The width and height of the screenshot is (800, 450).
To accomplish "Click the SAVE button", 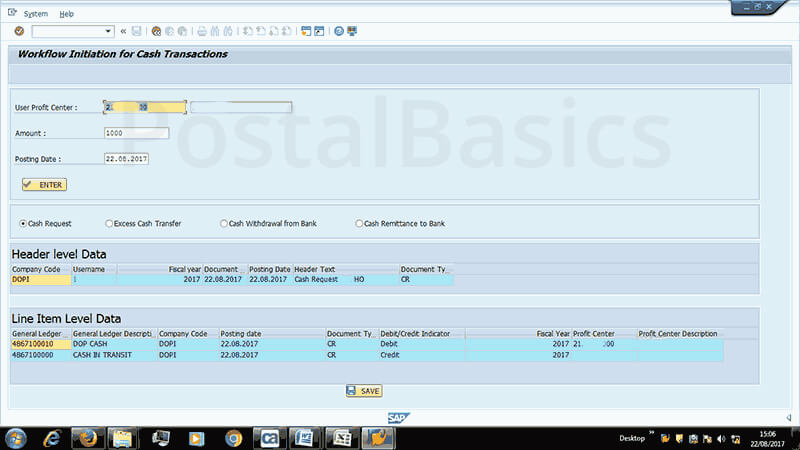I will pyautogui.click(x=364, y=391).
